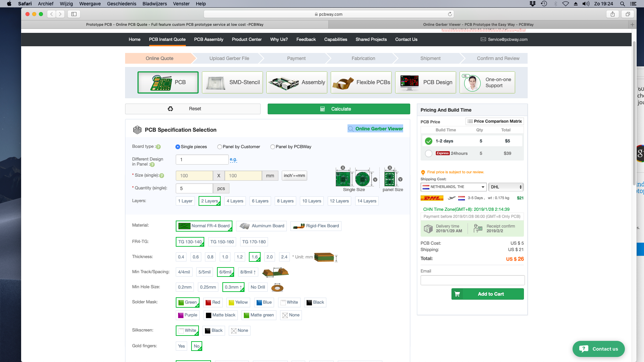Screen dimensions: 644x362
Task: Click the Size (single) help icon
Action: [x=162, y=176]
